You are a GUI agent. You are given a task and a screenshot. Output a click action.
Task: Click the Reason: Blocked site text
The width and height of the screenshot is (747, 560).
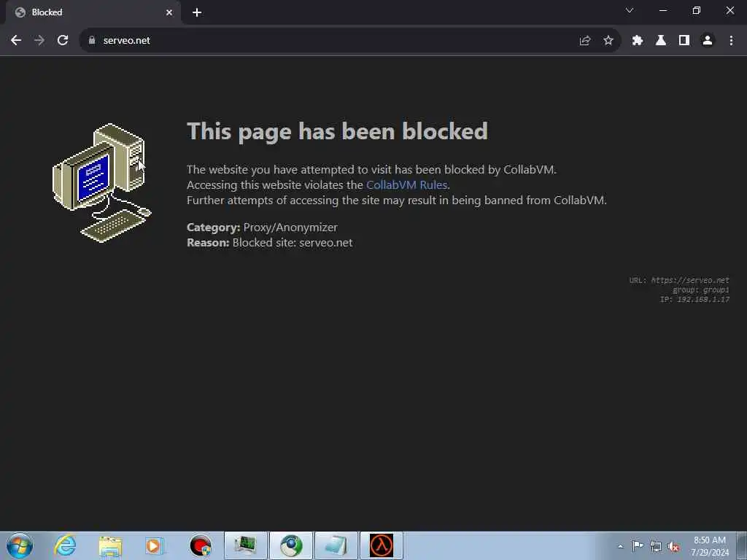tap(270, 242)
